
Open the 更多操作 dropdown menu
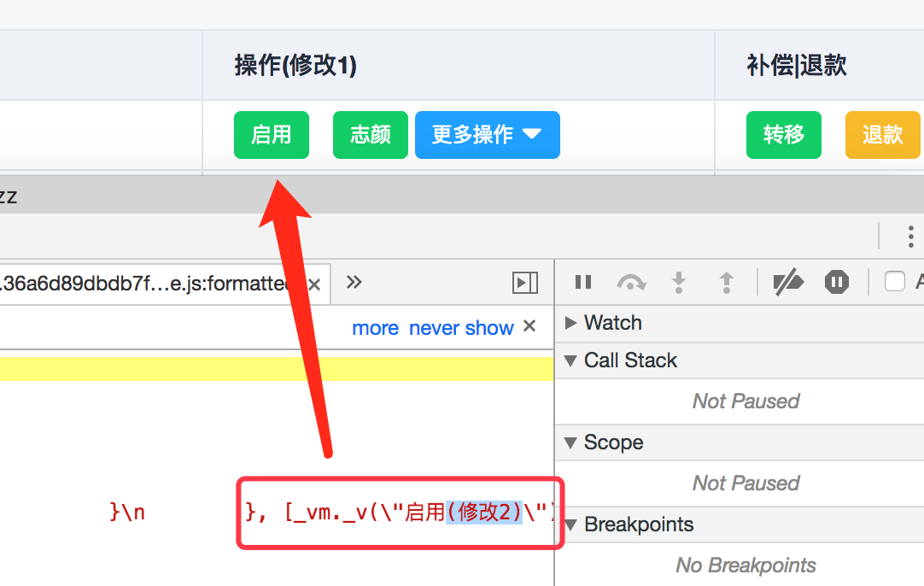(487, 134)
